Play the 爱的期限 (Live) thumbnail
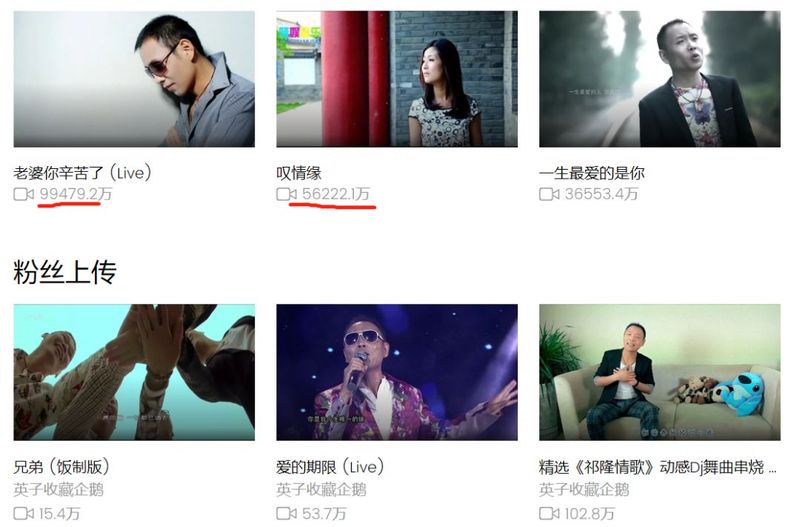Image resolution: width=800 pixels, height=527 pixels. pyautogui.click(x=397, y=372)
